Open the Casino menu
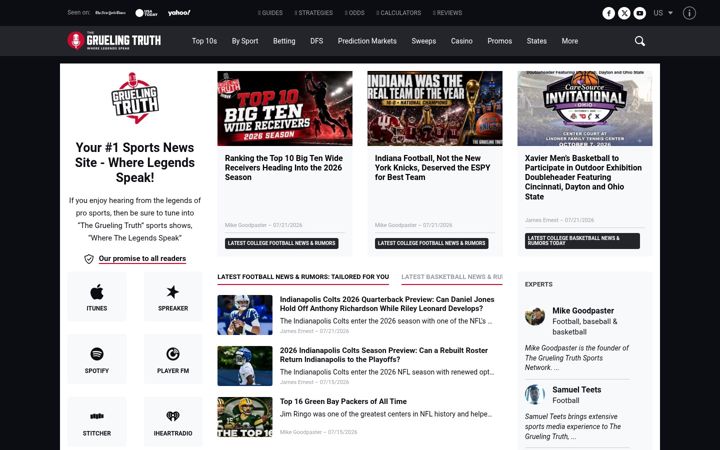 461,41
